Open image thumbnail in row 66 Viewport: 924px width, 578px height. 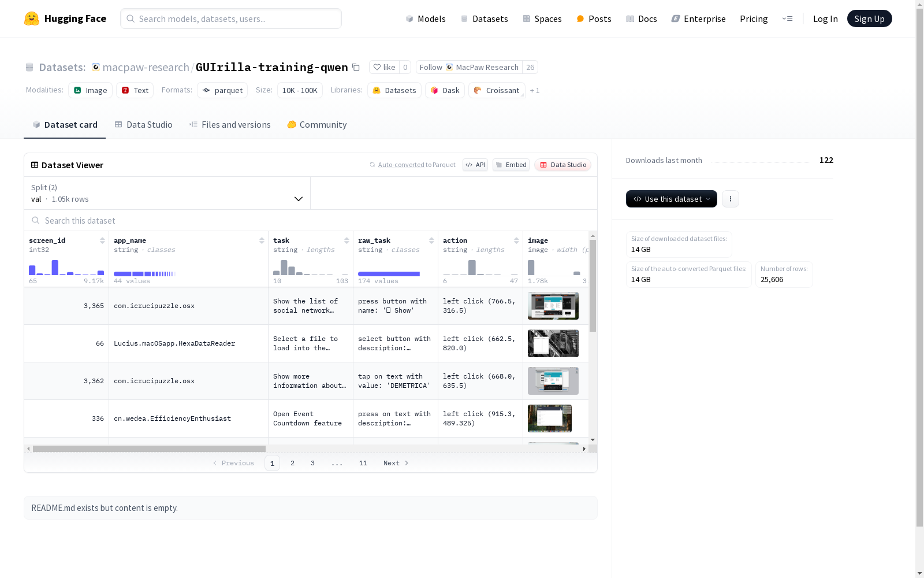553,343
